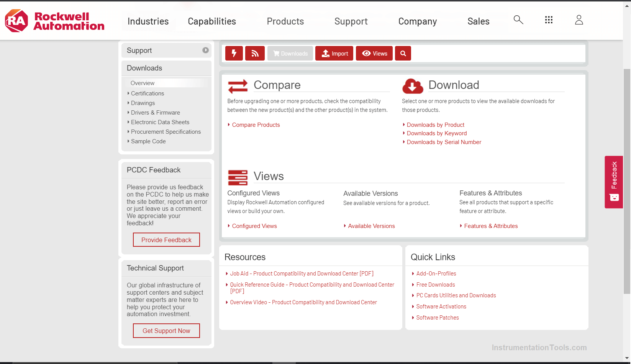Open the Free Downloads quick link
This screenshot has height=364, width=631.
coord(436,285)
